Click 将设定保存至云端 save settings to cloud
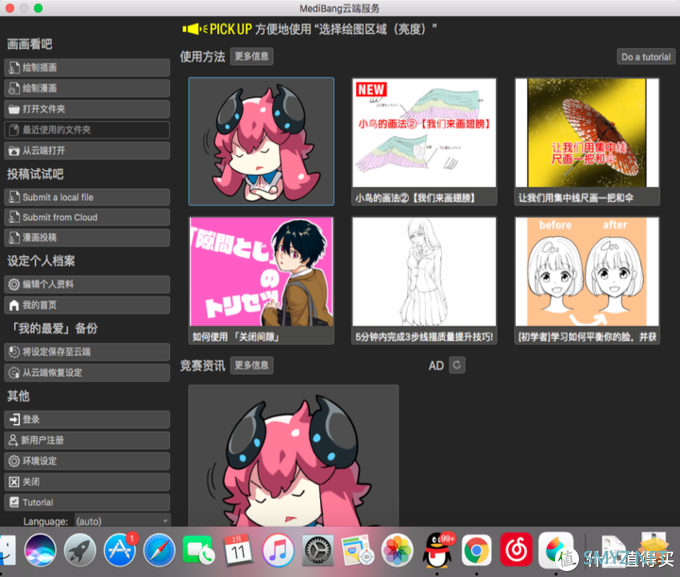 click(x=87, y=352)
